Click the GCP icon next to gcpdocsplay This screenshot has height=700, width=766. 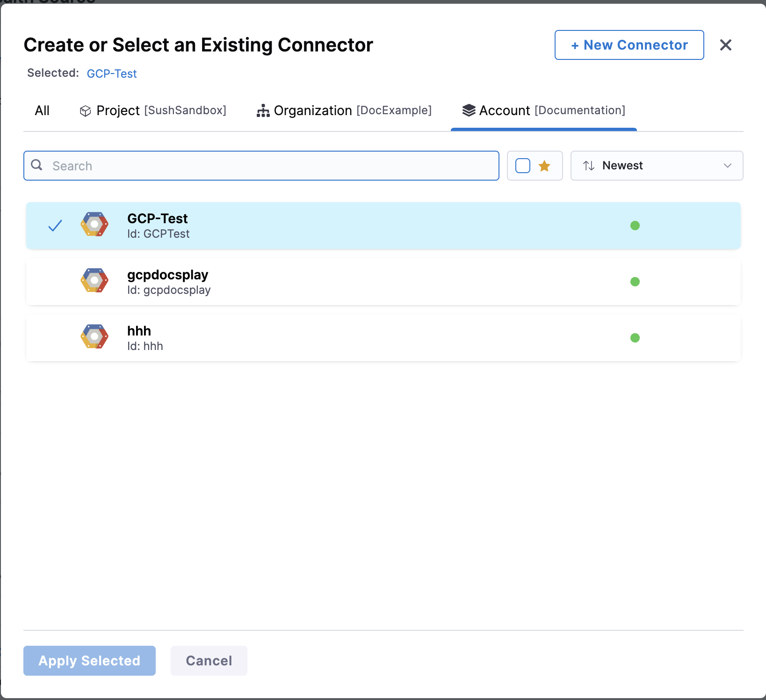pos(94,281)
